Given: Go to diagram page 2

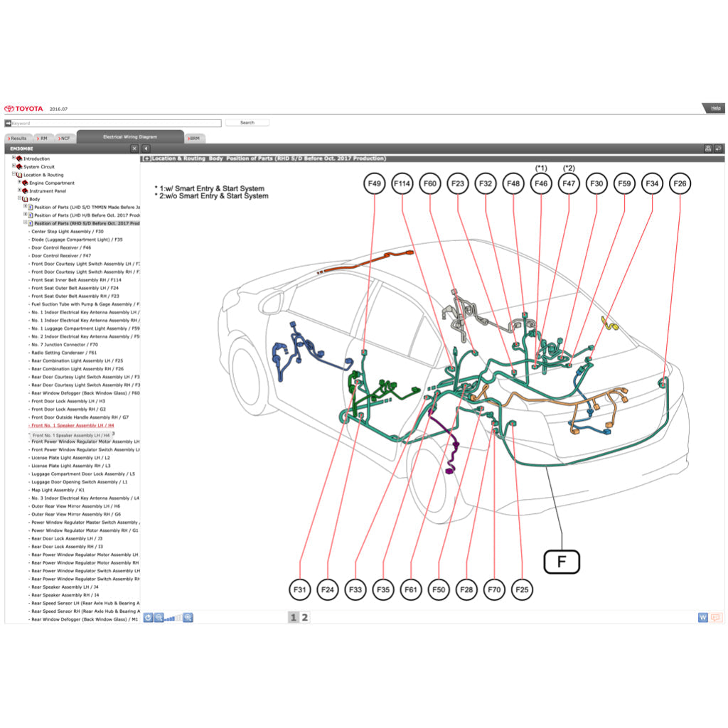Looking at the screenshot, I should tap(305, 617).
